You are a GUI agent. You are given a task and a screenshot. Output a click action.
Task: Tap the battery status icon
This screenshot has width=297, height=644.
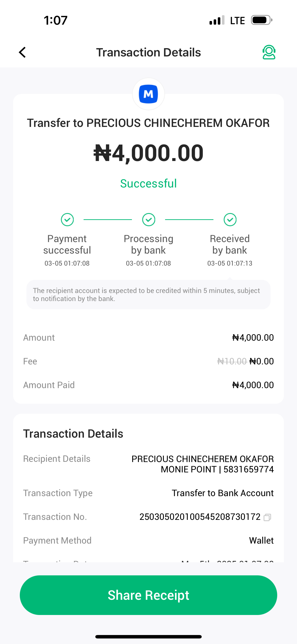click(261, 20)
